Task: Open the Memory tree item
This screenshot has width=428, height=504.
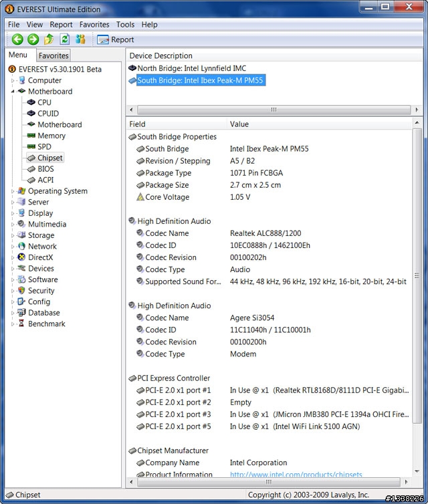Action: click(51, 136)
